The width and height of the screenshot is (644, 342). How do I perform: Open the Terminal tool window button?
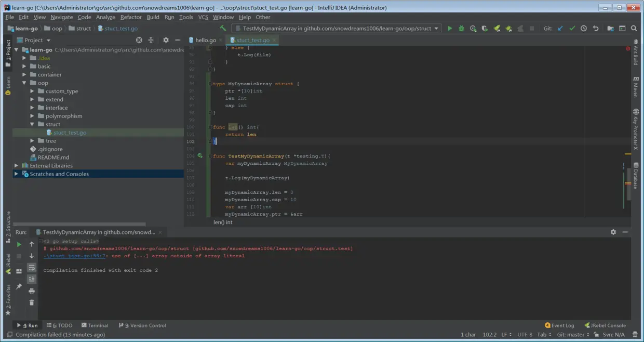click(x=95, y=325)
